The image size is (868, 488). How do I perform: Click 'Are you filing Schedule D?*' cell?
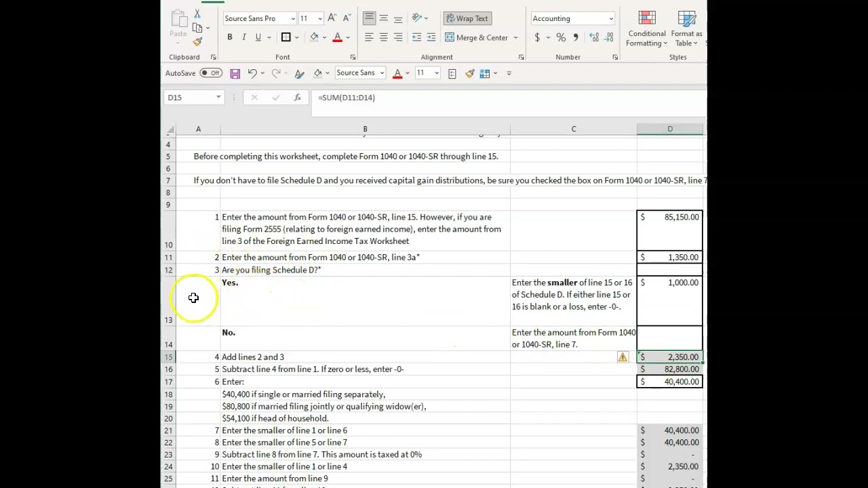coord(365,270)
